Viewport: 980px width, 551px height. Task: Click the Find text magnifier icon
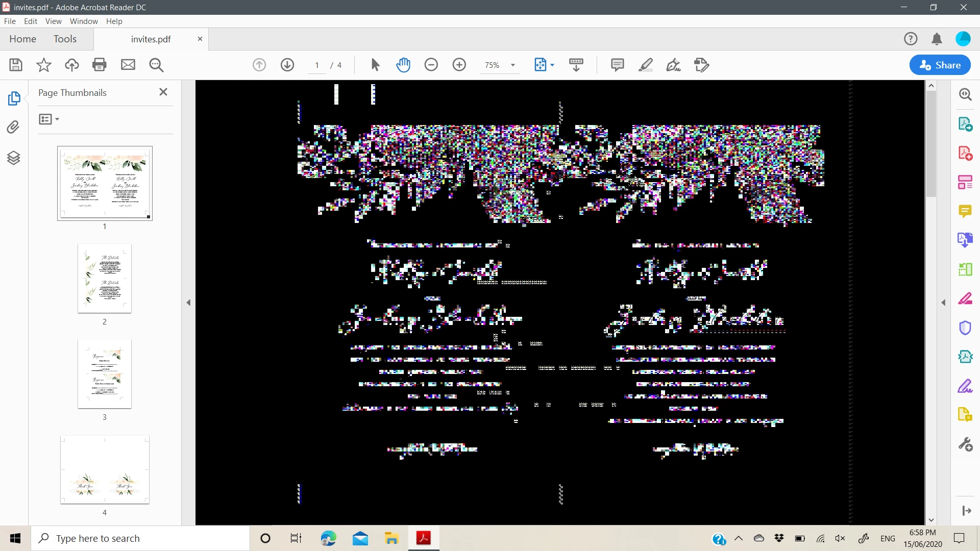point(156,65)
